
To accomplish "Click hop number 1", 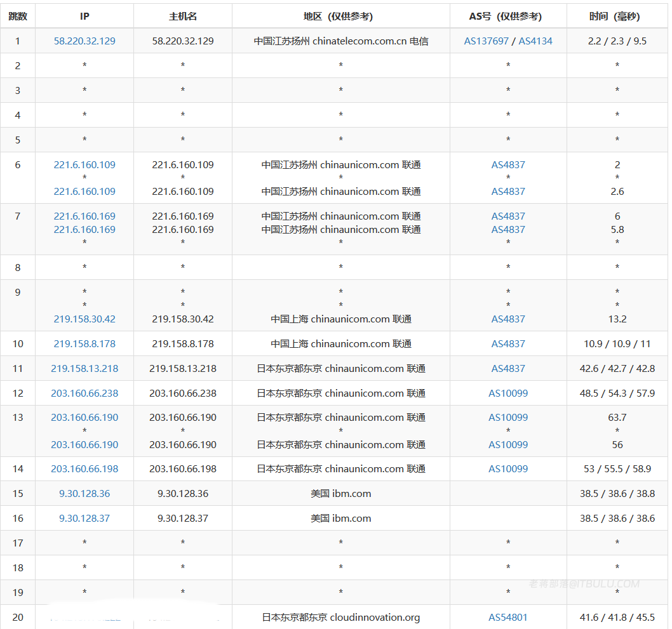I will point(18,41).
